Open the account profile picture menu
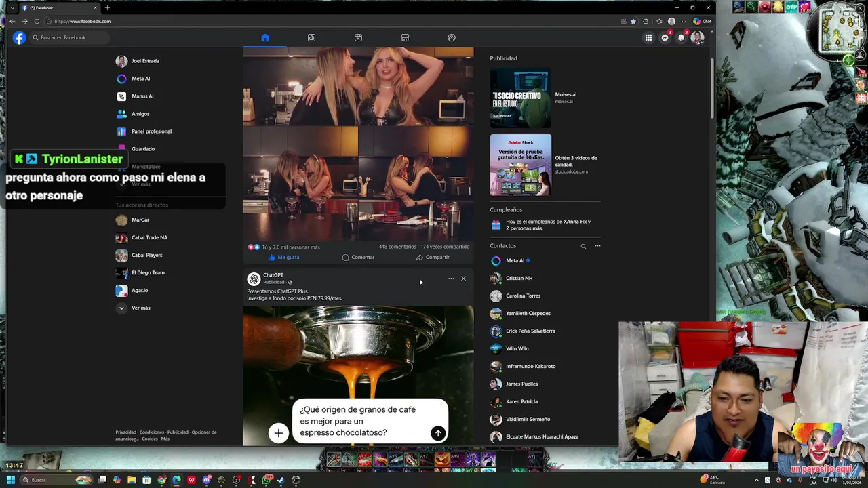 tap(697, 38)
